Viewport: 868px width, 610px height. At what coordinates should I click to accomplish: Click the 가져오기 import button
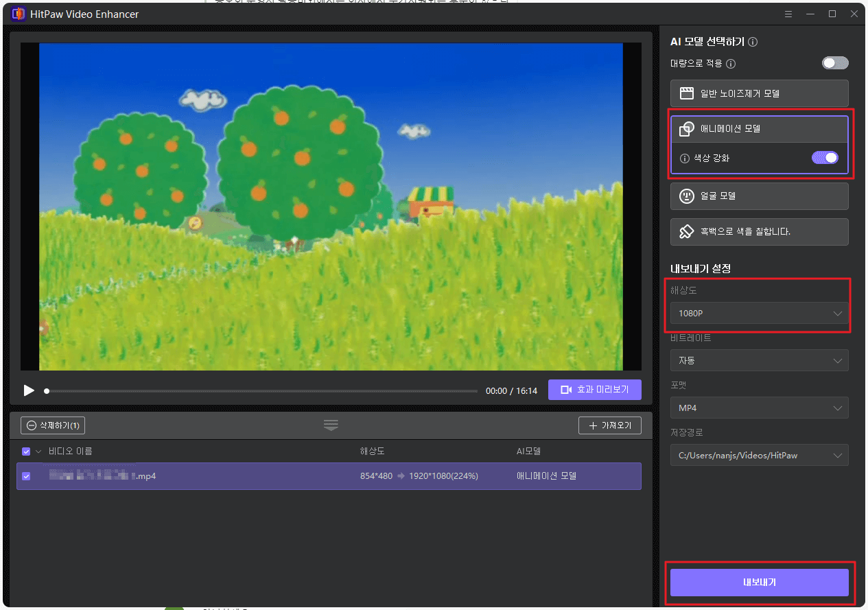pyautogui.click(x=610, y=425)
